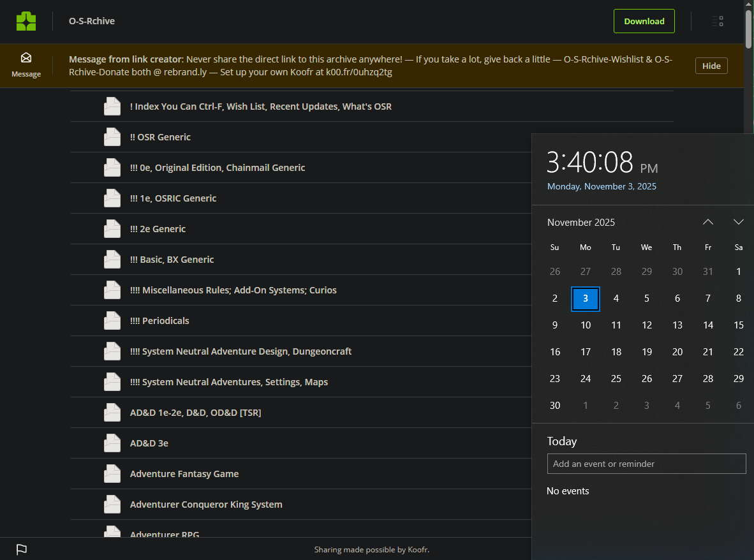Open the '!!! 2e Generic' folder
754x560 pixels.
pos(158,229)
